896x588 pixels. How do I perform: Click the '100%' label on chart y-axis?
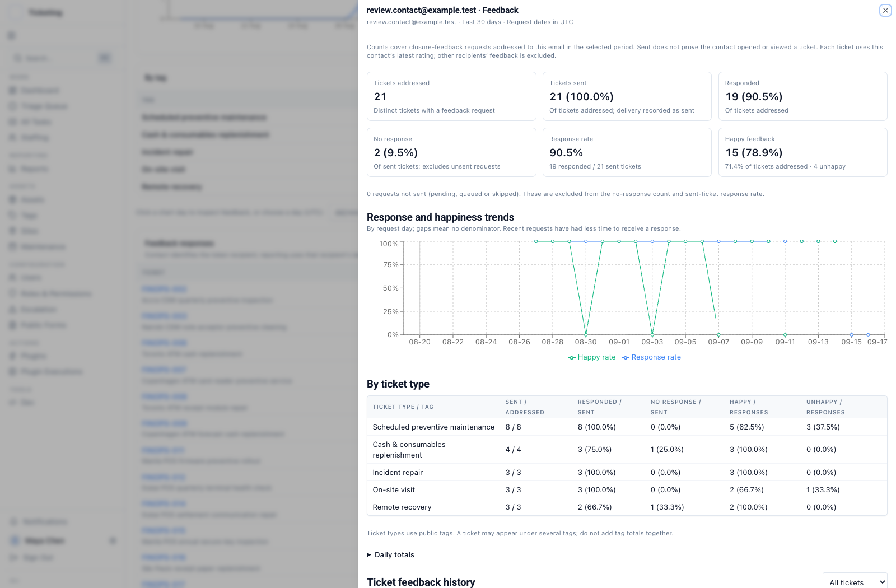[x=389, y=244]
